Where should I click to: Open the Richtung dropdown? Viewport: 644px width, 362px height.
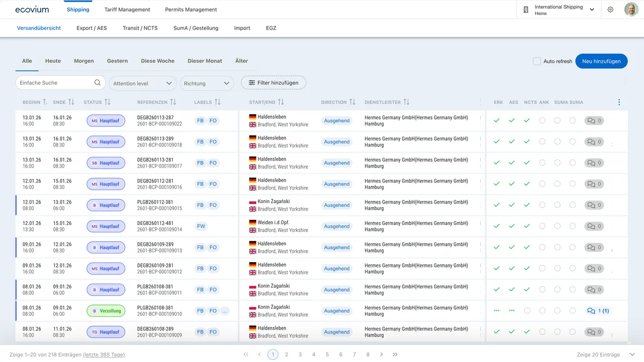[207, 83]
